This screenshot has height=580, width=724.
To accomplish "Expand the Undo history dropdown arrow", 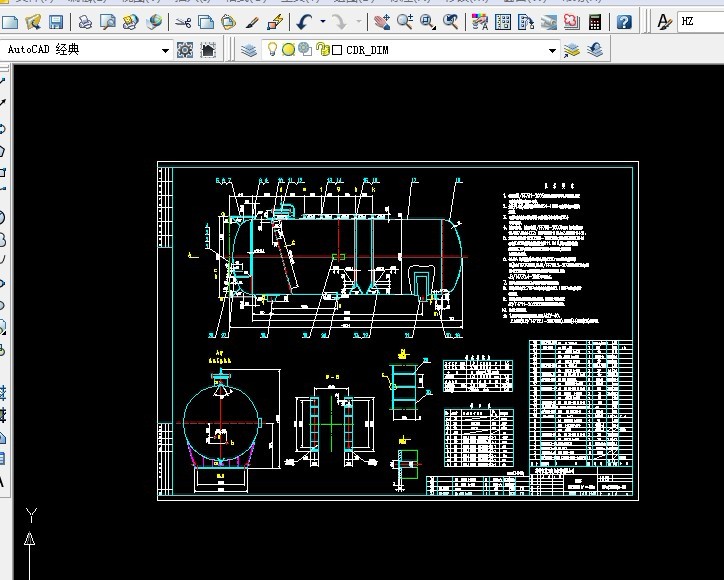I will [x=323, y=21].
